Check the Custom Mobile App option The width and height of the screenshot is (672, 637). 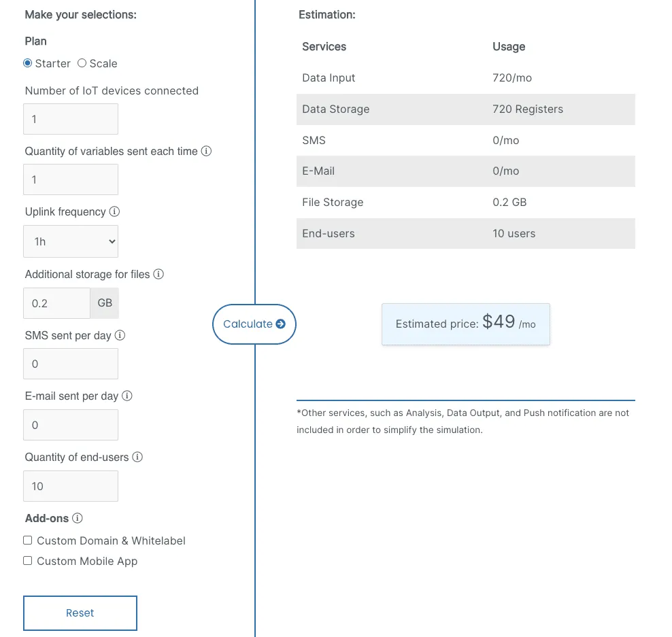click(27, 560)
